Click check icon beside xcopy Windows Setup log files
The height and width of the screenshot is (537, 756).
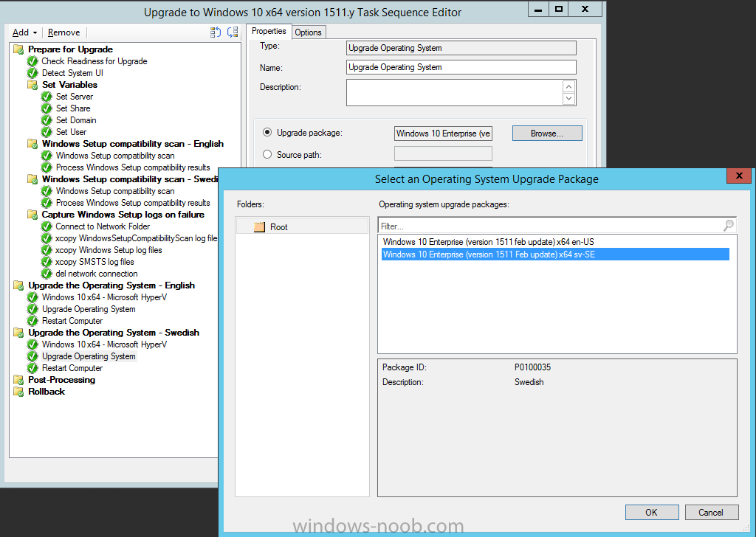[x=47, y=250]
